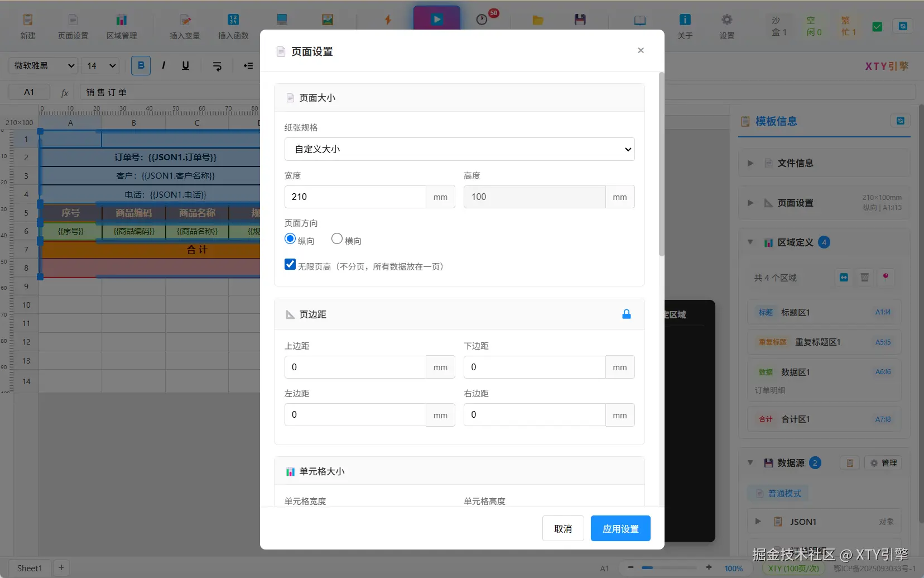The width and height of the screenshot is (924, 578).
Task: Click the XTY (100页/次) status badge
Action: pos(793,569)
